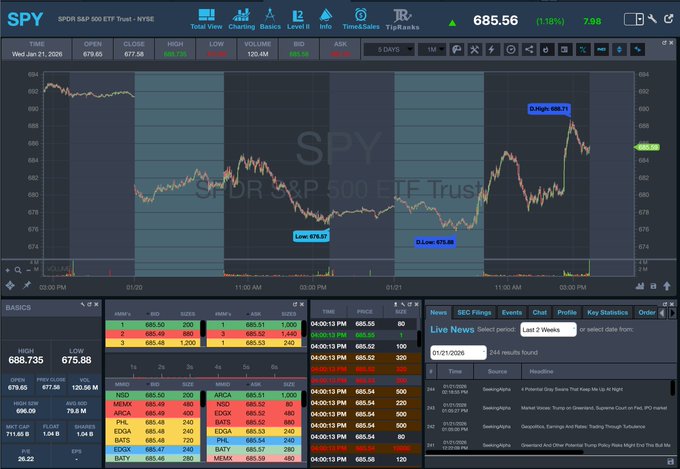
Task: Click the Low 676.57 chart marker
Action: (311, 236)
